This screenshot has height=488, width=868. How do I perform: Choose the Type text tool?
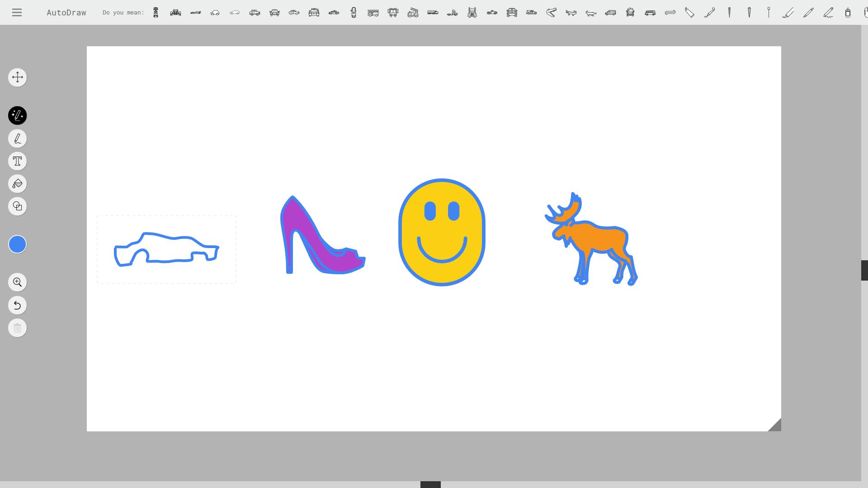click(17, 161)
